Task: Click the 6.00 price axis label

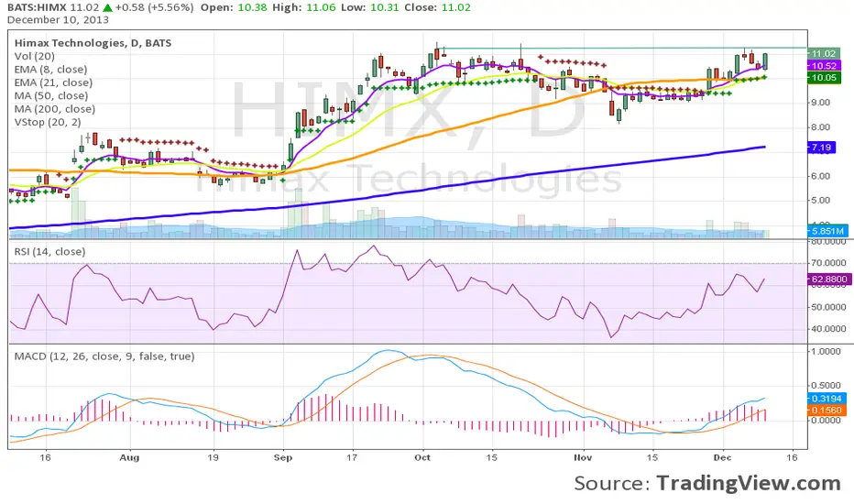Action: (x=820, y=176)
